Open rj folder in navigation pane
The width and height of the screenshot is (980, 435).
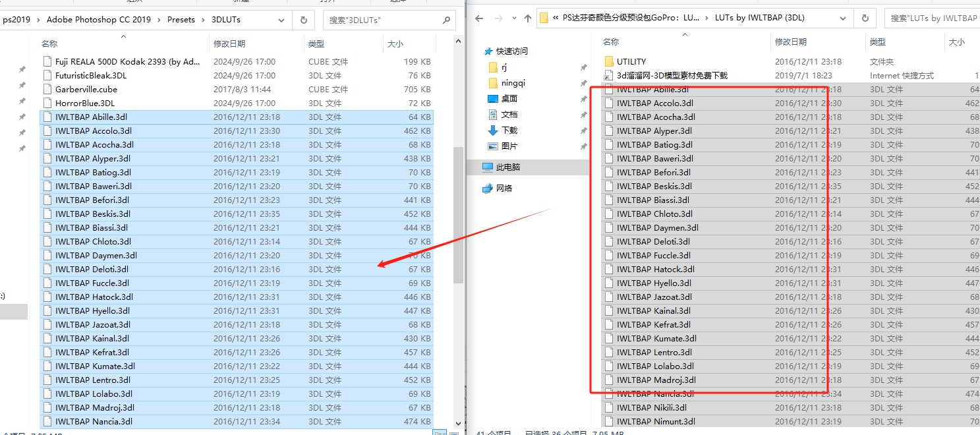[504, 67]
